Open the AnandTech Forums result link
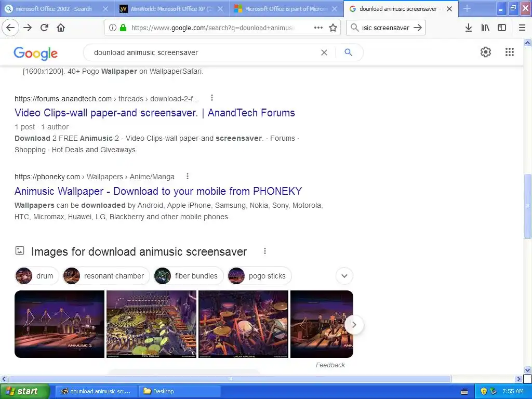 [x=155, y=113]
